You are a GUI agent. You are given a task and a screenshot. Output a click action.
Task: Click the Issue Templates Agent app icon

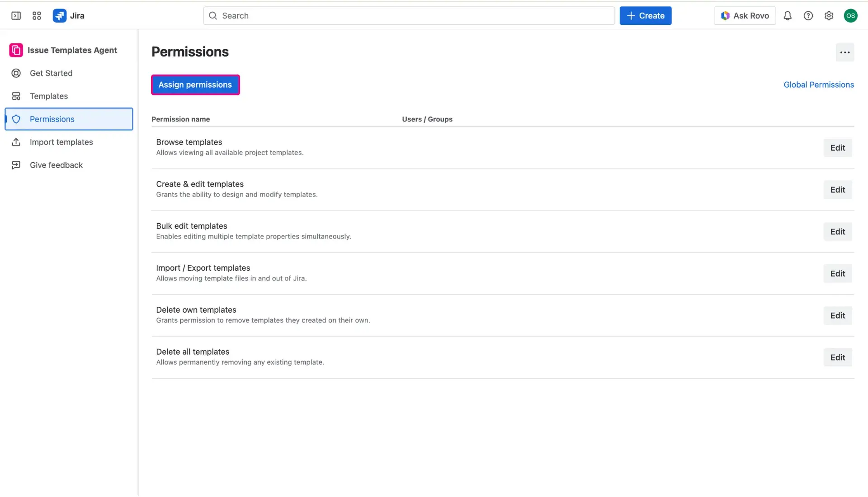pyautogui.click(x=15, y=50)
